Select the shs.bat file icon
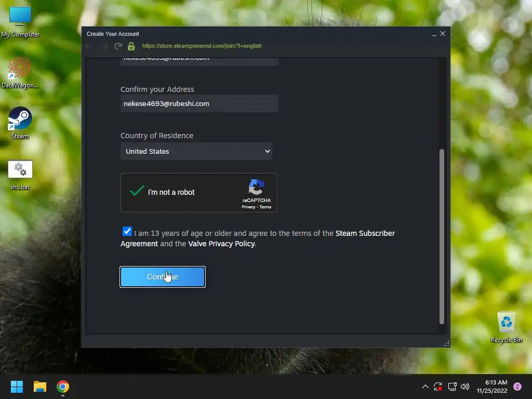Viewport: 532px width, 399px height. click(x=20, y=175)
